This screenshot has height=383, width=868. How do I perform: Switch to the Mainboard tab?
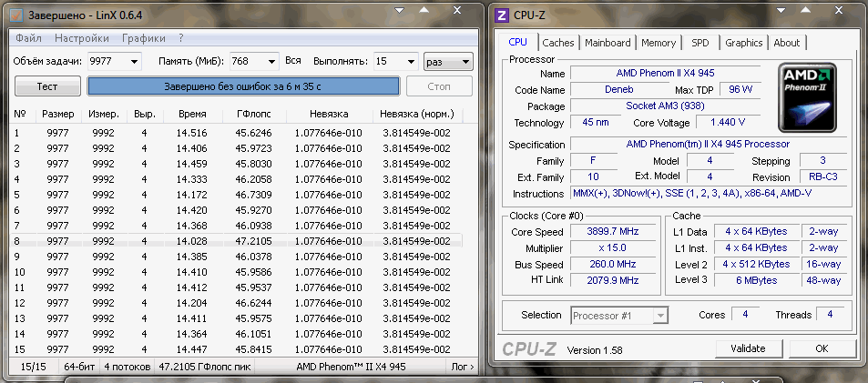pyautogui.click(x=608, y=43)
